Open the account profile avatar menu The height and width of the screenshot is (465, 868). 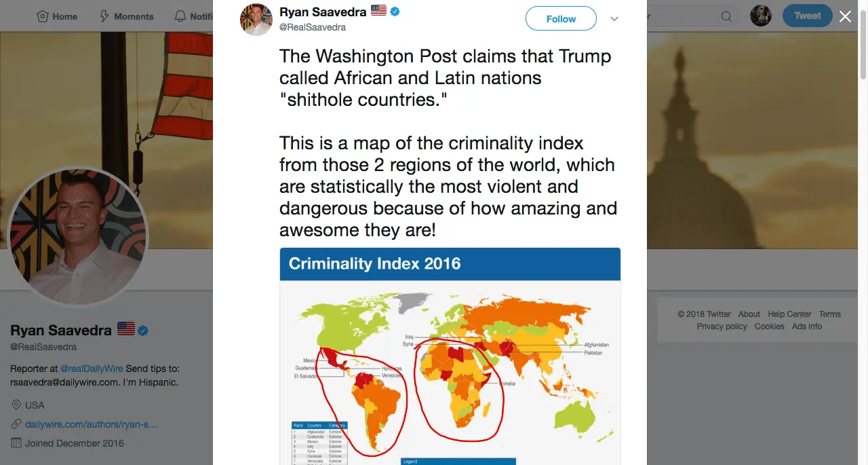coord(761,16)
